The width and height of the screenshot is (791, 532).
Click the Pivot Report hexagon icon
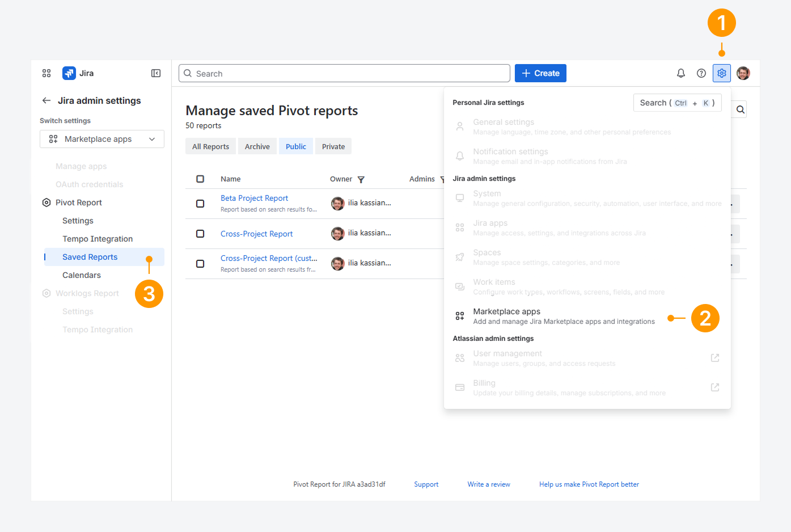pos(46,202)
